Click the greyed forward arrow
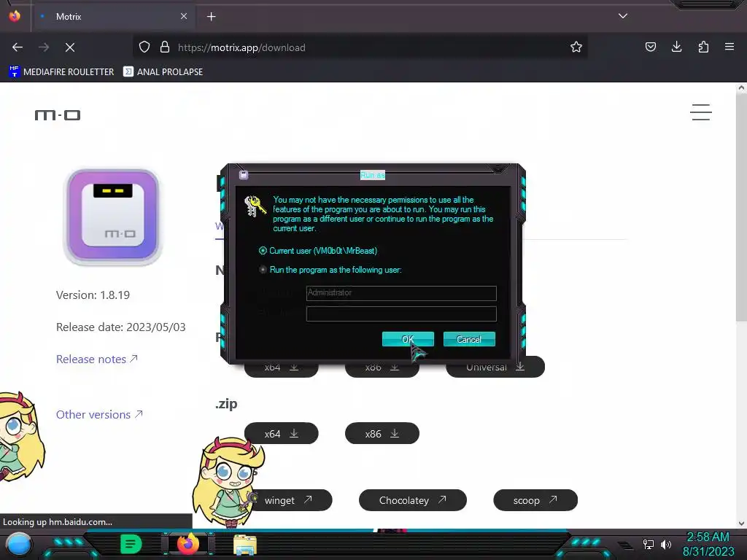Screen dimensions: 747x560 point(44,47)
